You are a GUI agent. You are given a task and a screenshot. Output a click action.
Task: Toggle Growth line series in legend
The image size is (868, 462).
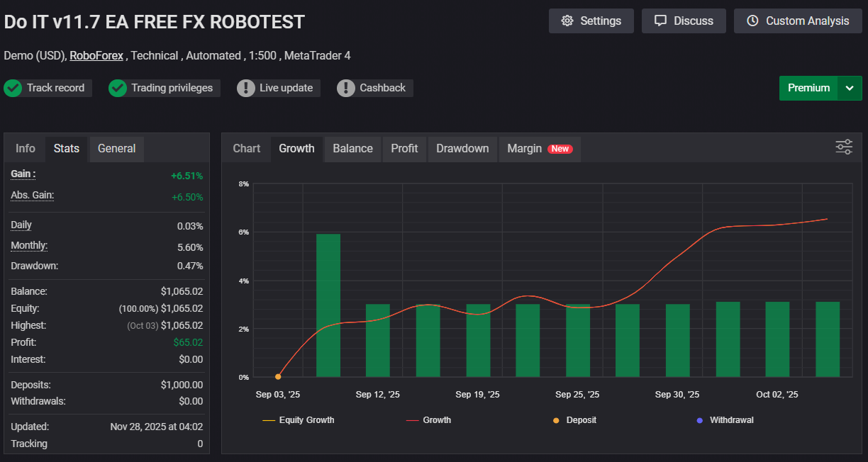coord(428,420)
